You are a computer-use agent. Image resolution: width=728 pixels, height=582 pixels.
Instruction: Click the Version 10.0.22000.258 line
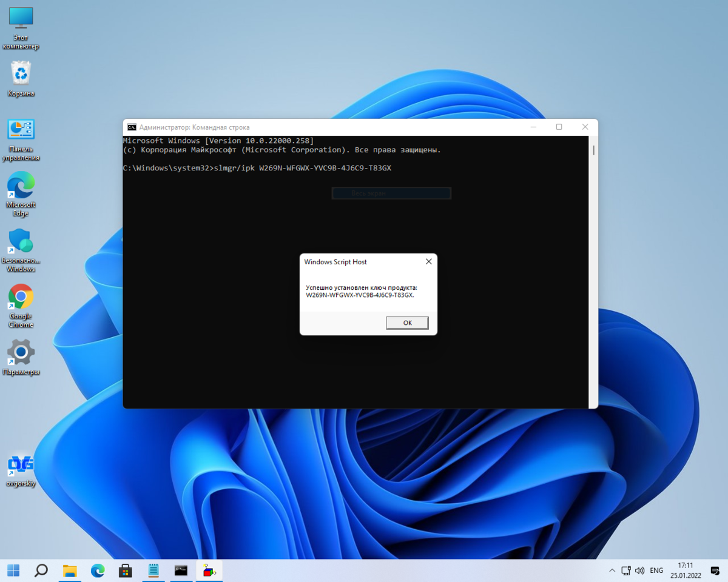pos(218,141)
